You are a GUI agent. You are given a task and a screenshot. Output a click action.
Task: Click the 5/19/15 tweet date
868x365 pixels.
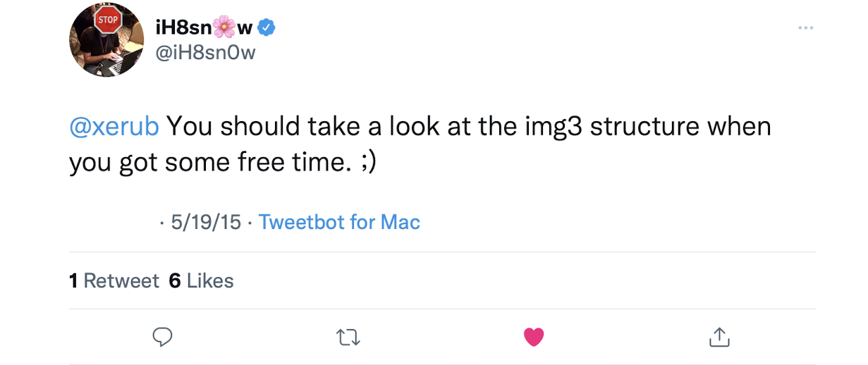point(206,223)
